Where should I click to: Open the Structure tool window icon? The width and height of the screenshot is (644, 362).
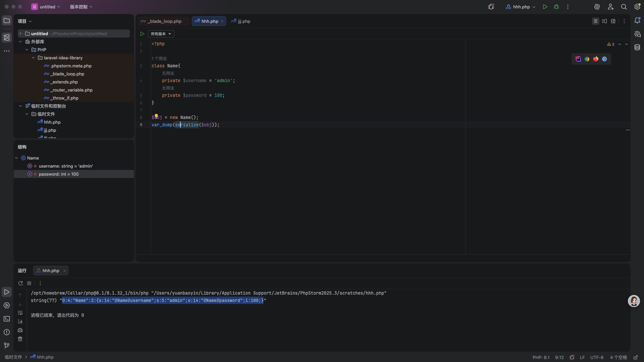pyautogui.click(x=7, y=38)
